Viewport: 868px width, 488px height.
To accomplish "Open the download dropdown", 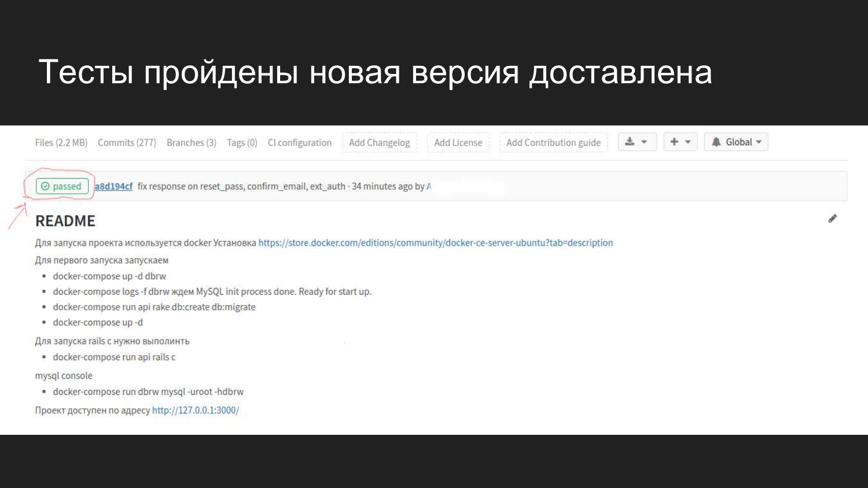I will tap(637, 142).
